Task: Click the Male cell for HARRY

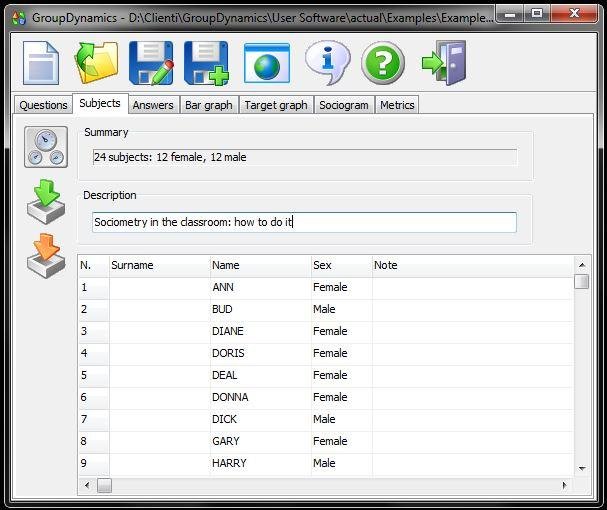Action: [342, 464]
